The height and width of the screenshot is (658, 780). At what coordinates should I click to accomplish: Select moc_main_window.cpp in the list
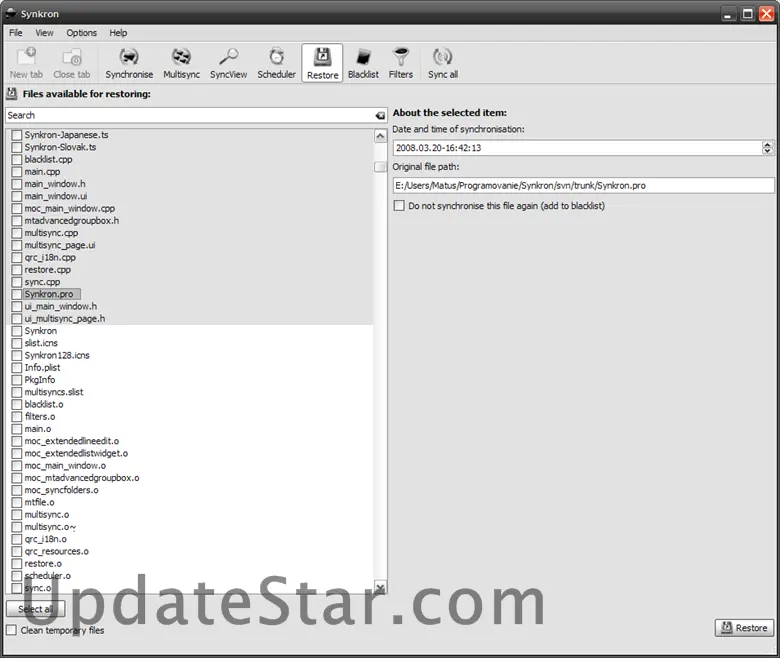click(x=70, y=208)
